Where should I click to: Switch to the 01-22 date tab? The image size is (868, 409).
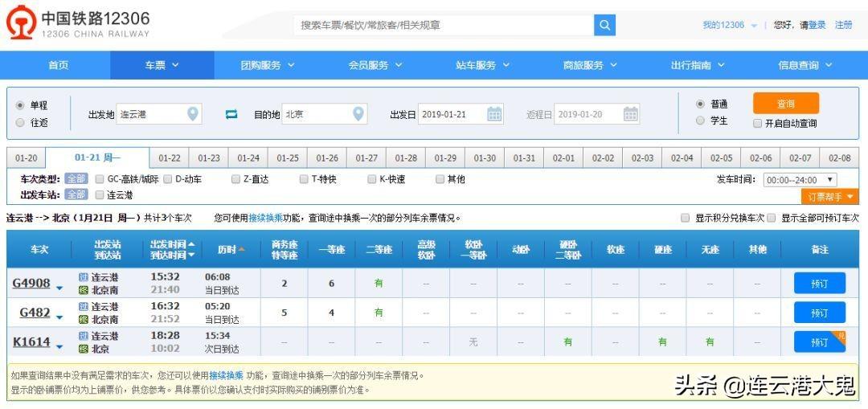[170, 158]
